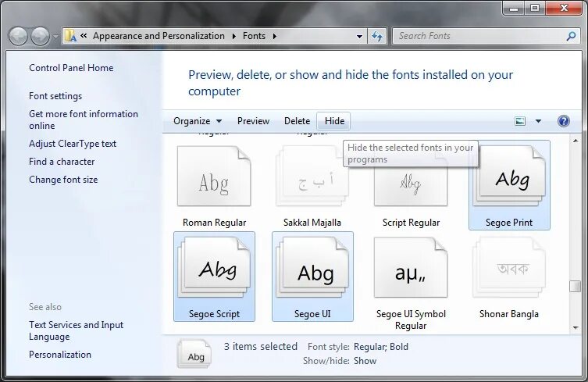The height and width of the screenshot is (382, 588).
Task: Click the blue Help question mark icon
Action: pos(564,121)
